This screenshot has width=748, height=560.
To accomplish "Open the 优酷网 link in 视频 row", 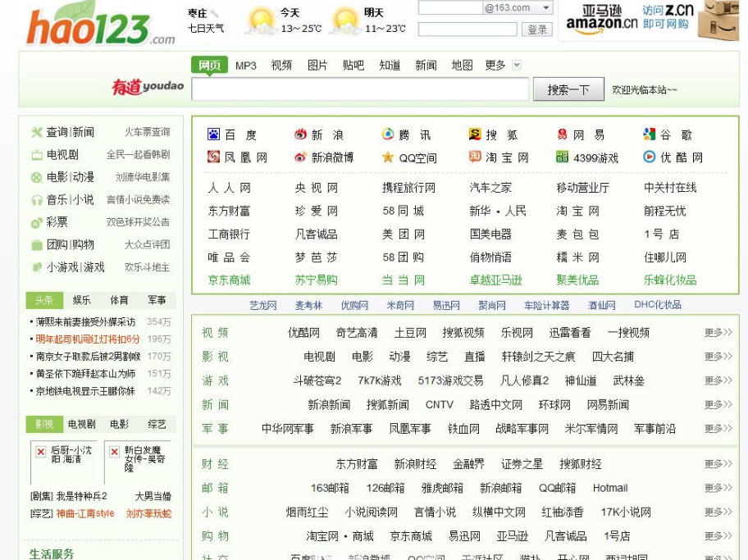I will coord(303,332).
